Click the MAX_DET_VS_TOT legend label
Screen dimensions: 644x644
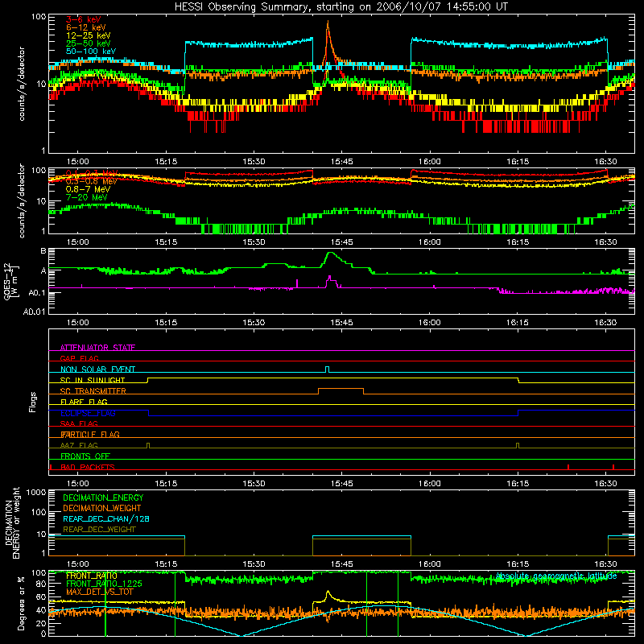(99, 592)
